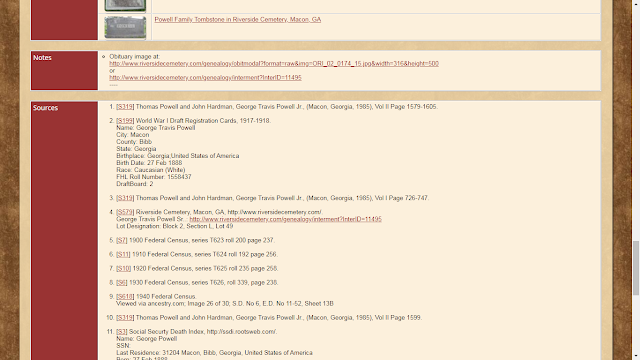Open the S7 1900 Federal Census source

point(122,240)
